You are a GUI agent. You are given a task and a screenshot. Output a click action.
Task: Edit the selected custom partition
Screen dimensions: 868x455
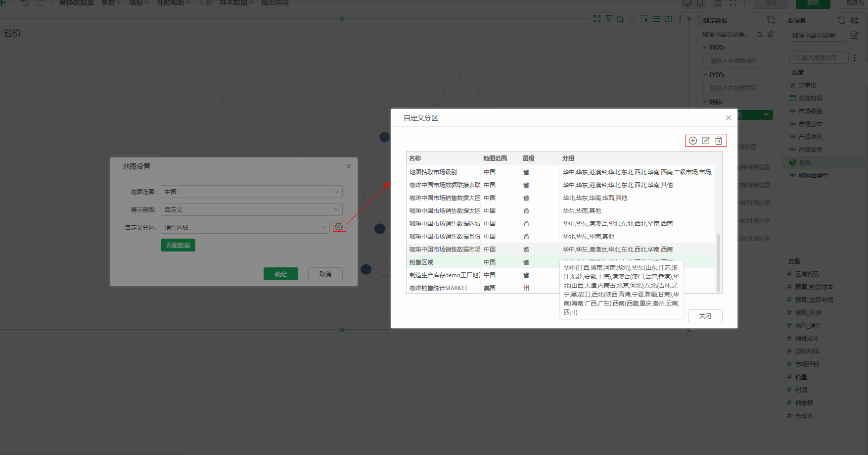[x=706, y=141]
